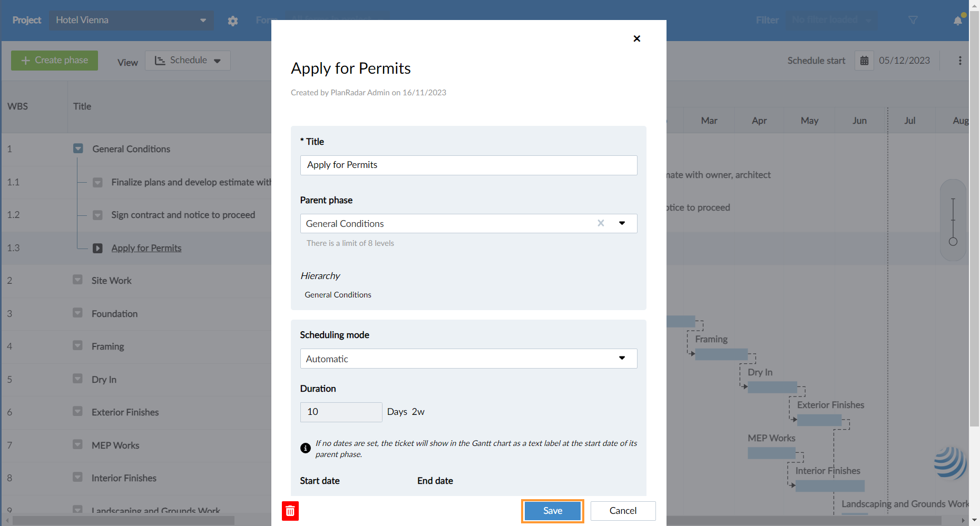Toggle the Foundation phase expander

click(78, 313)
